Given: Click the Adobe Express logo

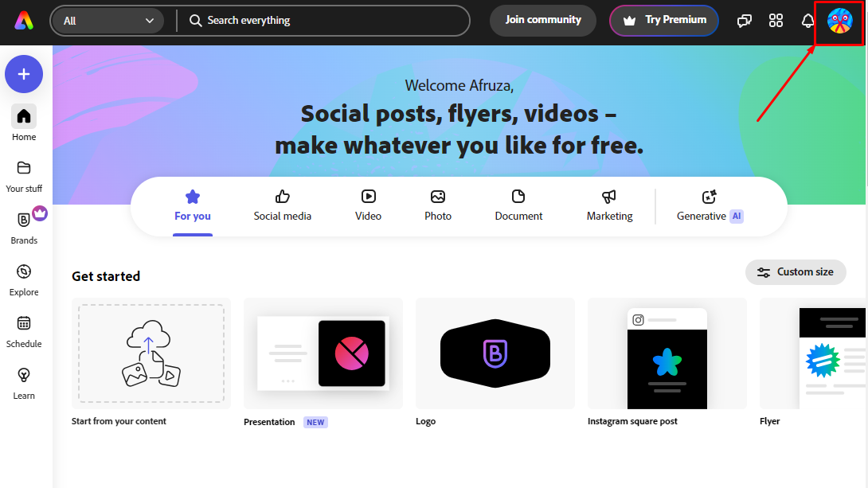Looking at the screenshot, I should [x=24, y=21].
